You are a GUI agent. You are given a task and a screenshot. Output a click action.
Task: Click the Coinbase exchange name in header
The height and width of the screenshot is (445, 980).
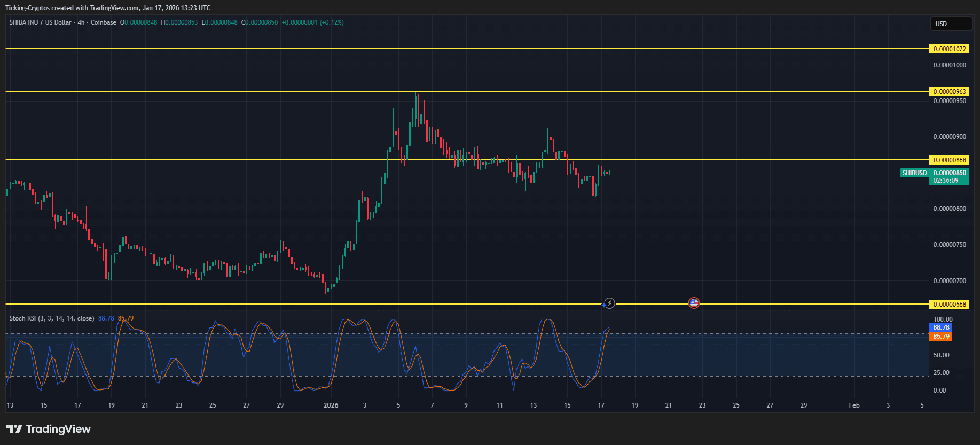(103, 22)
